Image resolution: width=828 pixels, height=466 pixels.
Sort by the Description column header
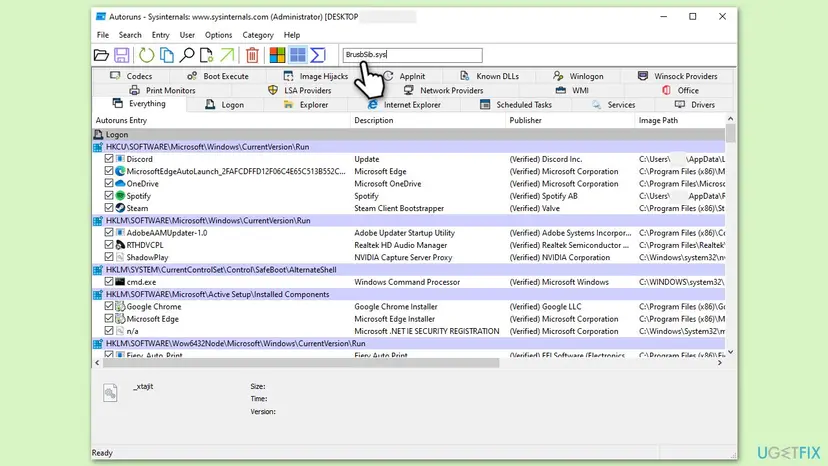[x=428, y=120]
